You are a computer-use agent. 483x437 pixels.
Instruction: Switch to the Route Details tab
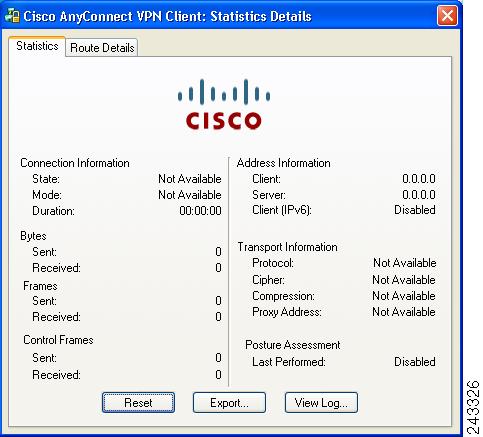click(102, 48)
